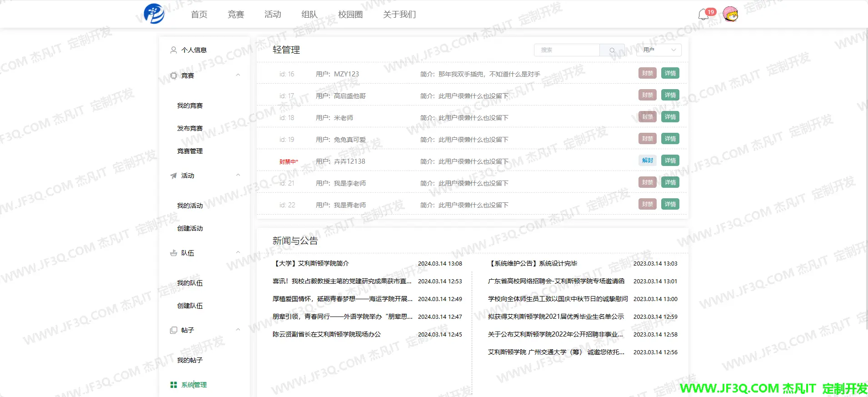The image size is (868, 397).
Task: Unban user 卉卉12138 with 解封
Action: coord(647,161)
